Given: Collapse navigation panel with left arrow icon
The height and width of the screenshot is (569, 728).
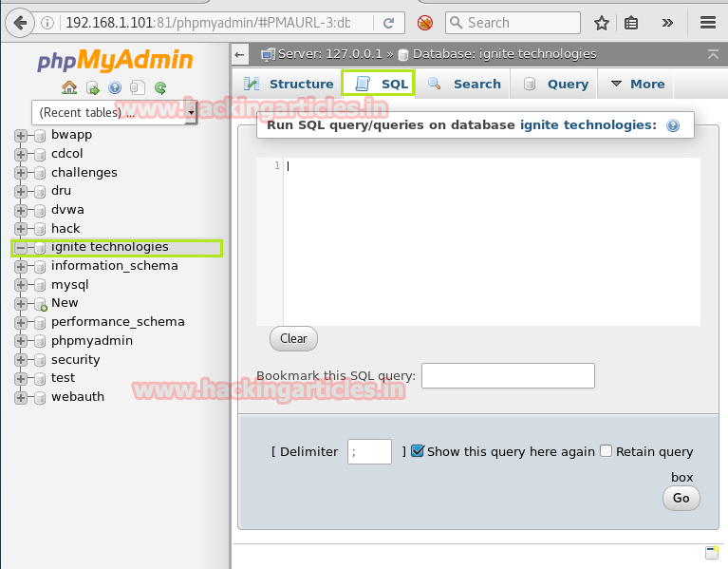Looking at the screenshot, I should tap(239, 55).
